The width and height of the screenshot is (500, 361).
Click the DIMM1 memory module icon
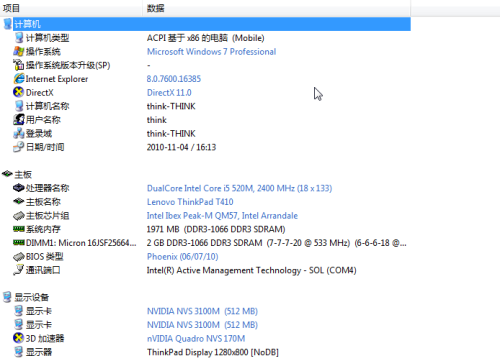tap(19, 242)
